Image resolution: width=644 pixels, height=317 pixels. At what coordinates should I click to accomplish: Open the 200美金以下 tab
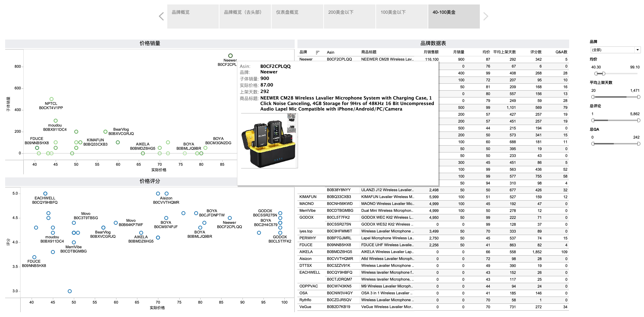[350, 17]
